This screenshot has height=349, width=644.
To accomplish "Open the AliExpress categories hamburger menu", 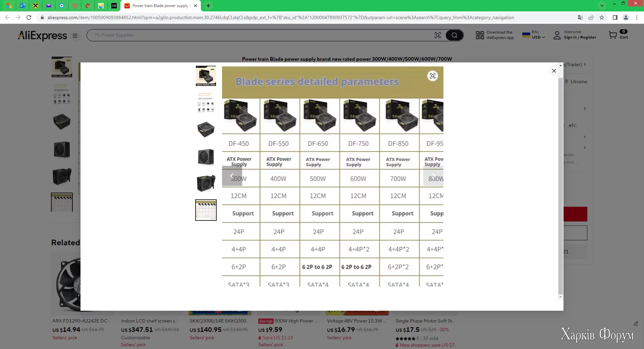I will click(x=75, y=36).
